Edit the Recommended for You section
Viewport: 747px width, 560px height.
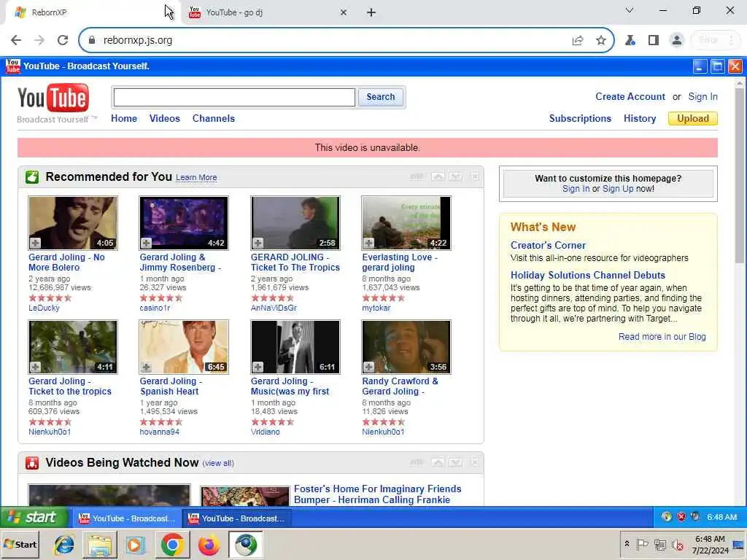tap(416, 176)
